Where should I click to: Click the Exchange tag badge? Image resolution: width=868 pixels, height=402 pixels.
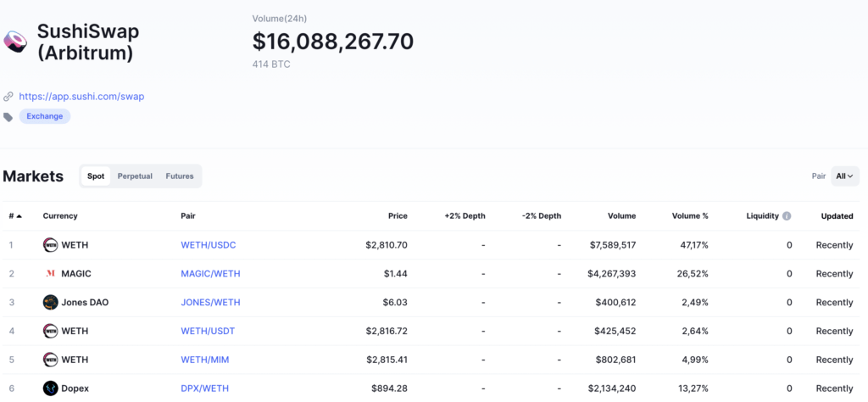(45, 116)
